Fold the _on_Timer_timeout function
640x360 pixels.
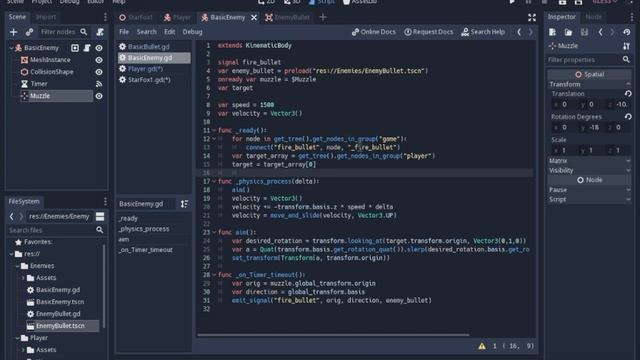click(x=214, y=275)
